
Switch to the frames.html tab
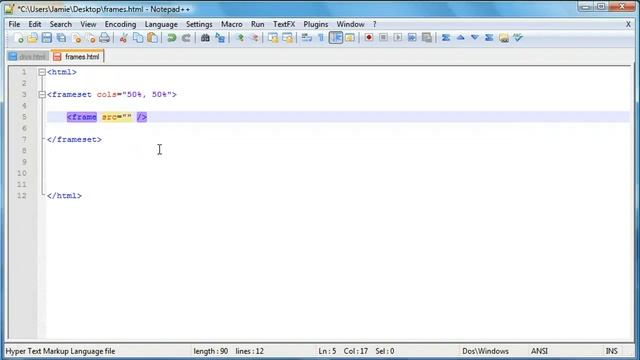(78, 57)
